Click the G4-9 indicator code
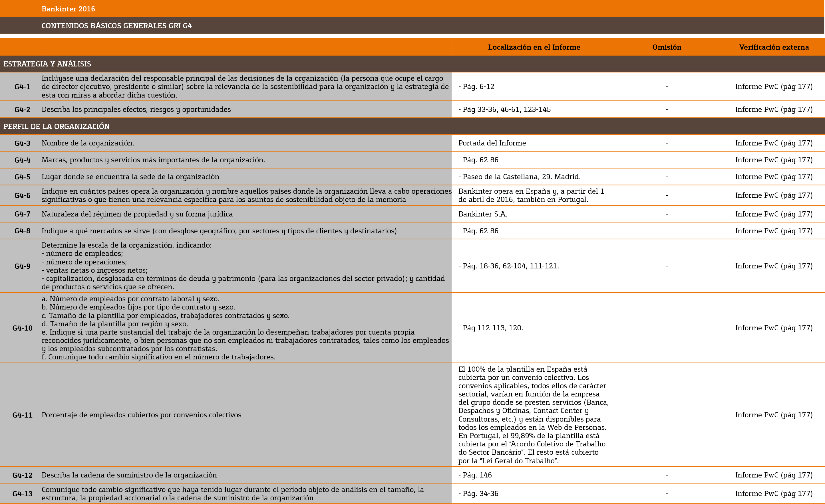 coord(23,266)
